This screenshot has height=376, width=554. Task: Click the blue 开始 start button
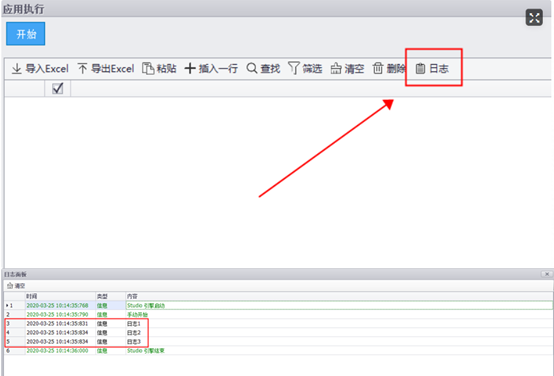coord(25,34)
